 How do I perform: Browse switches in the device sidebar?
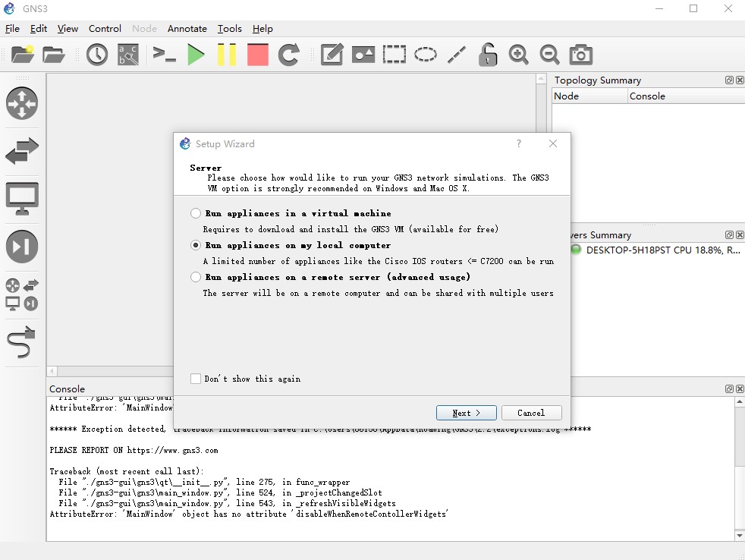pos(22,151)
